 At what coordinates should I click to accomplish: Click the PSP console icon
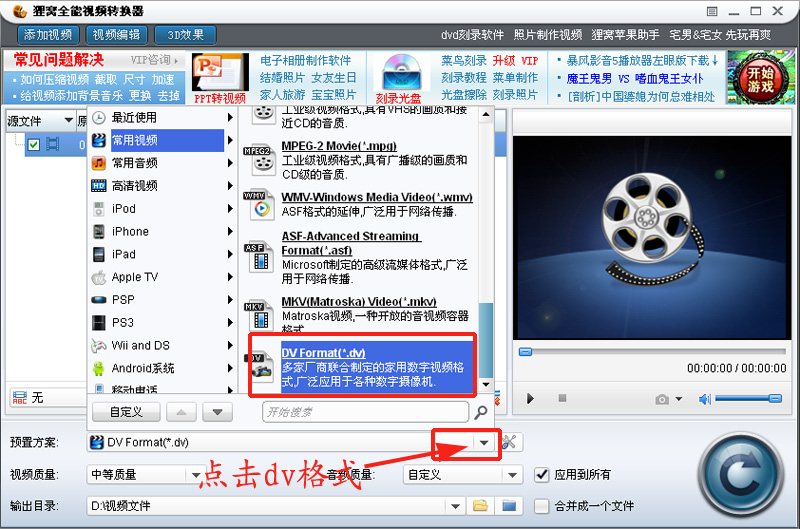(98, 300)
